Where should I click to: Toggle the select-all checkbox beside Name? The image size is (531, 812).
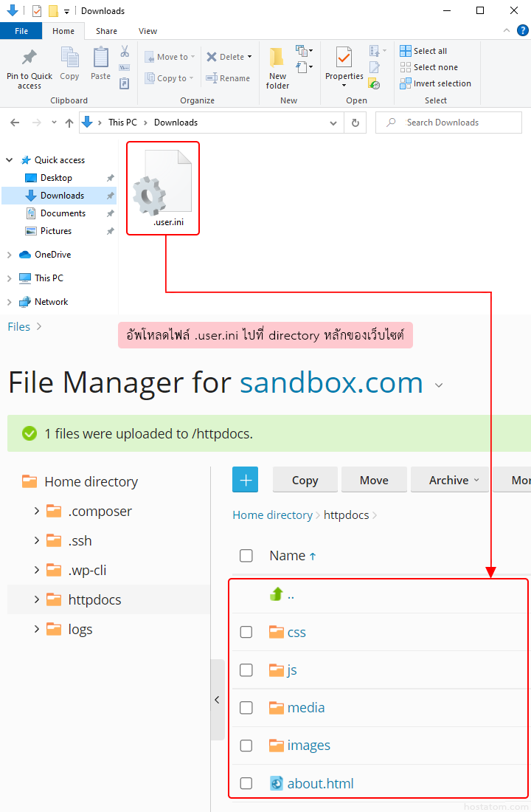[246, 556]
